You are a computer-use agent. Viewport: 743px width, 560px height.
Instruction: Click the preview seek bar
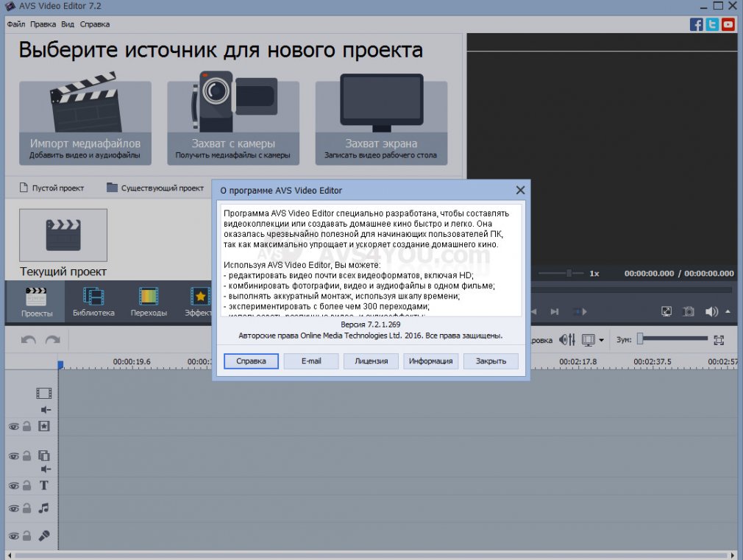(632, 289)
